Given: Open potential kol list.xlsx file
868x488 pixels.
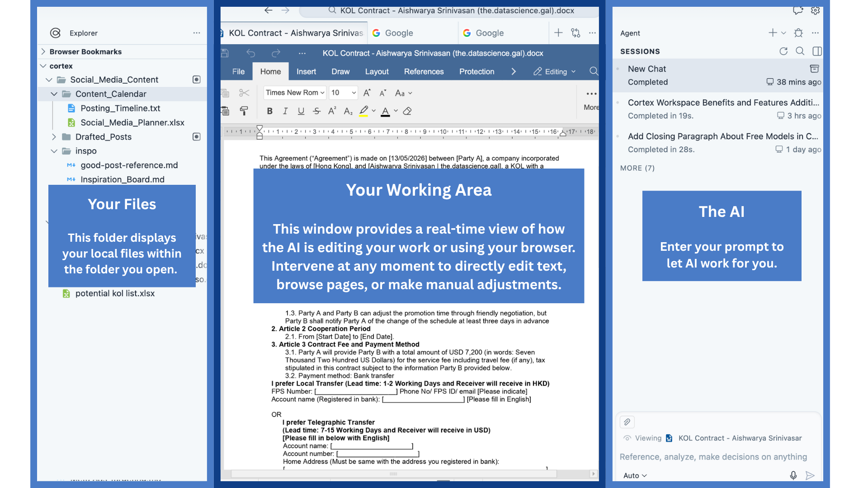Looking at the screenshot, I should click(115, 293).
